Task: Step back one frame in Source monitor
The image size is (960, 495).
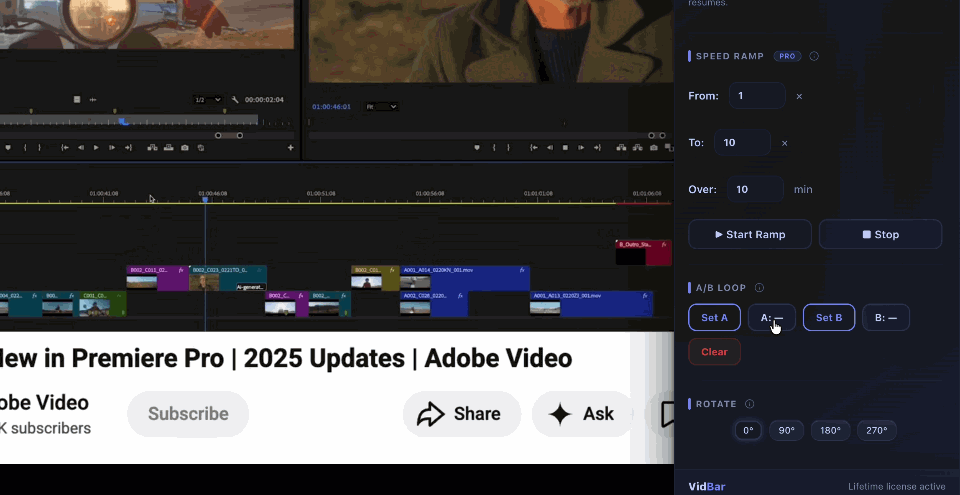Action: click(x=81, y=148)
